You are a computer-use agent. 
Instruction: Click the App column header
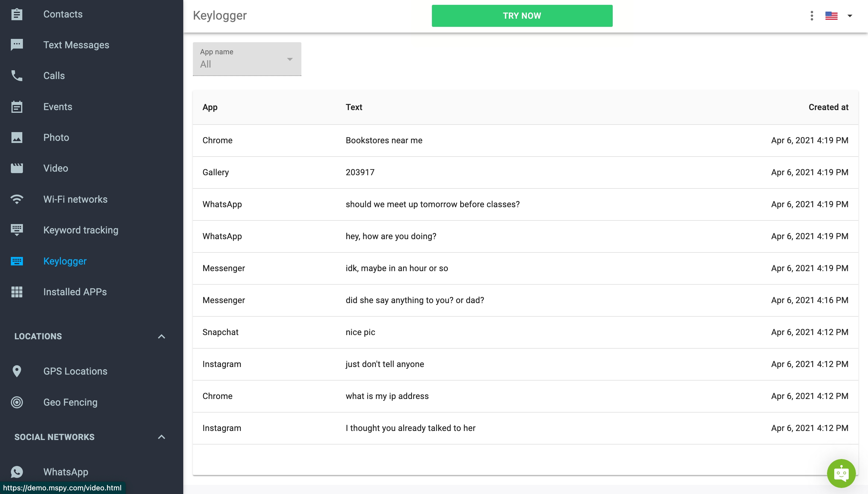[210, 107]
